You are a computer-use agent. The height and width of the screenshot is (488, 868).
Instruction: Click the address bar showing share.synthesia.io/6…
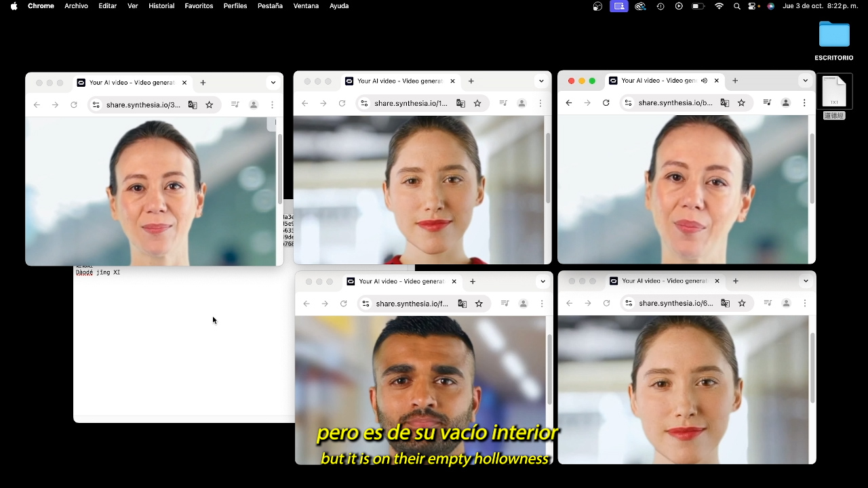coord(675,304)
